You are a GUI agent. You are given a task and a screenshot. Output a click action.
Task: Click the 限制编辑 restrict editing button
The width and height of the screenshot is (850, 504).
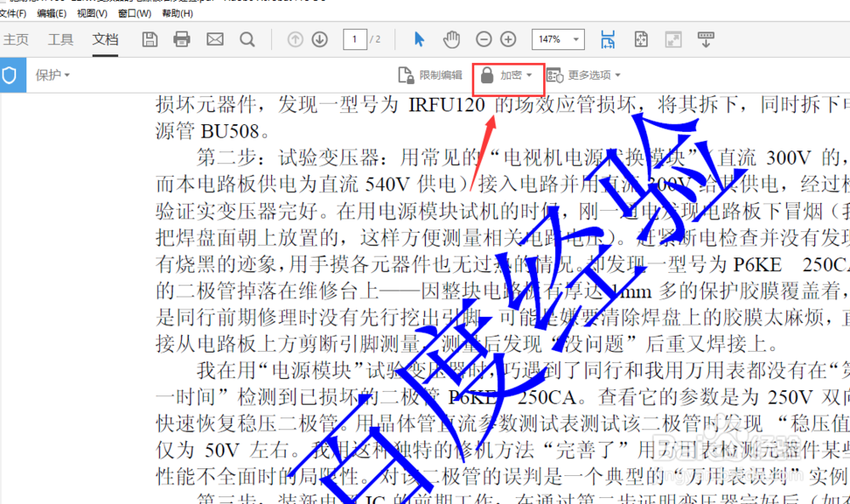tap(431, 76)
